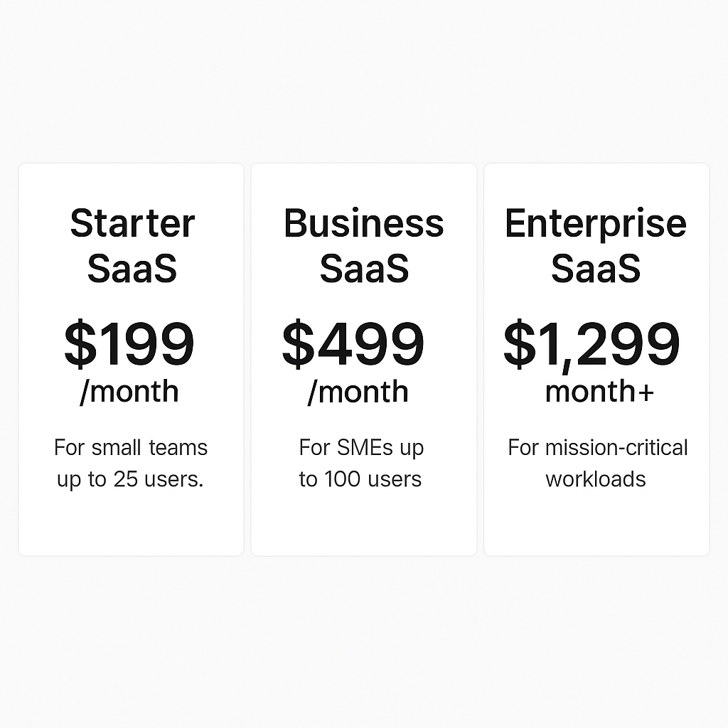Select the $1,299 price
Viewport: 728px width, 728px height.
tap(591, 344)
